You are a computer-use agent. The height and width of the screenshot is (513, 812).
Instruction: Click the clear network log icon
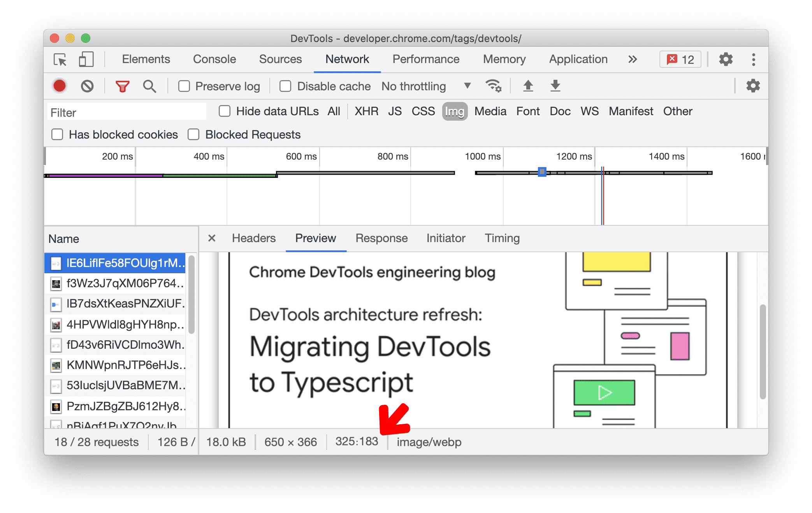[87, 86]
